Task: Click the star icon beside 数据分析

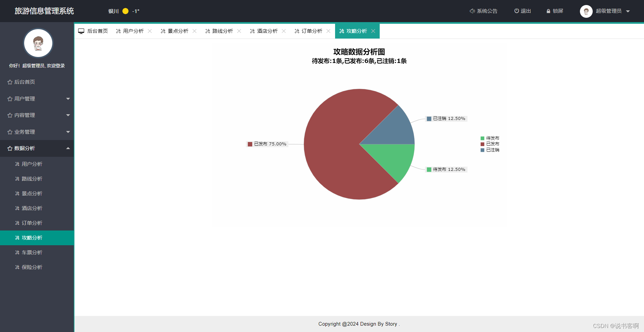Action: pyautogui.click(x=10, y=148)
